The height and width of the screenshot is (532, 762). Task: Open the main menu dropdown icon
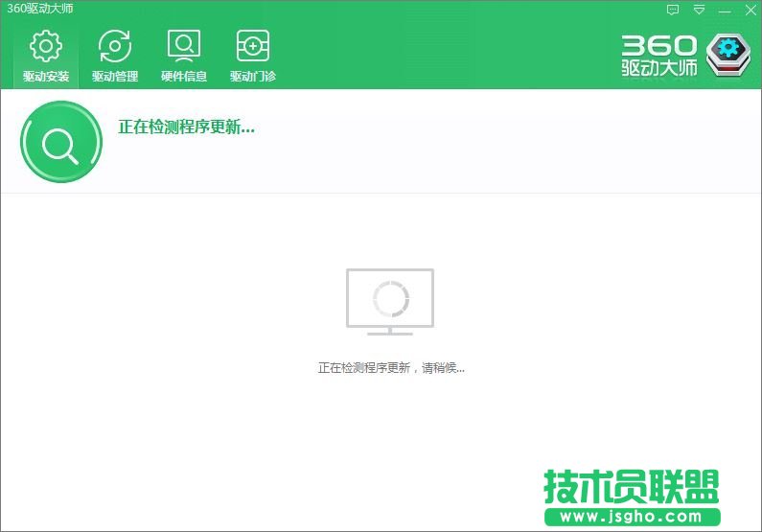tap(699, 10)
